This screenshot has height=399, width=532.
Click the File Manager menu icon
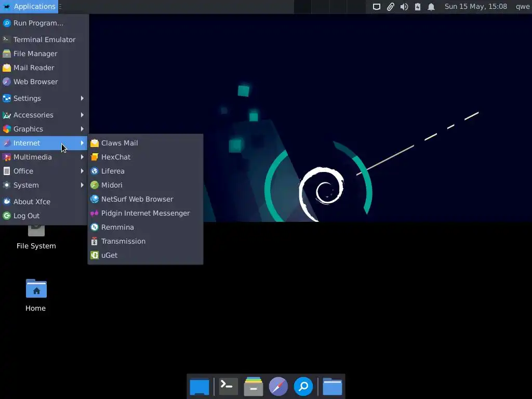click(6, 54)
